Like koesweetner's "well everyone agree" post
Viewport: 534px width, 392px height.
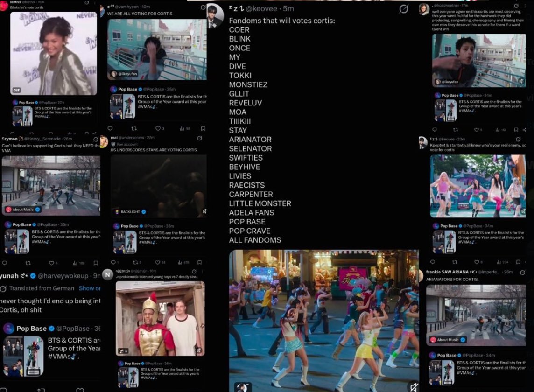point(477,129)
